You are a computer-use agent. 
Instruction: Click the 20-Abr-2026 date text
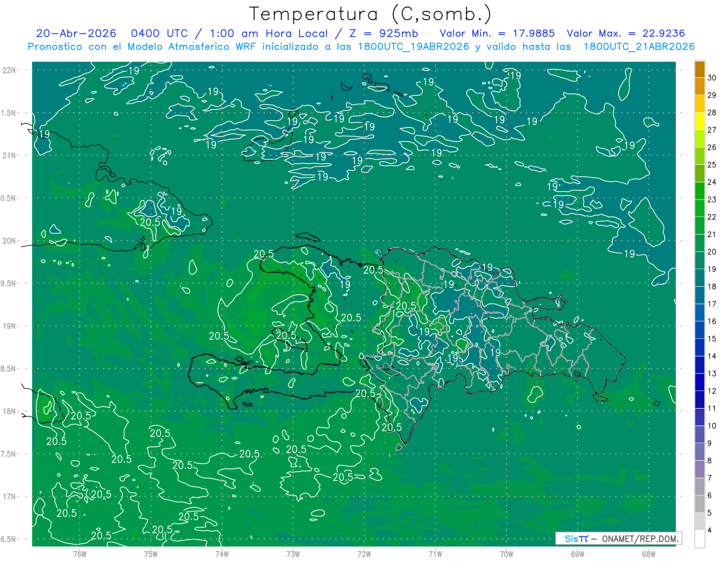72,33
